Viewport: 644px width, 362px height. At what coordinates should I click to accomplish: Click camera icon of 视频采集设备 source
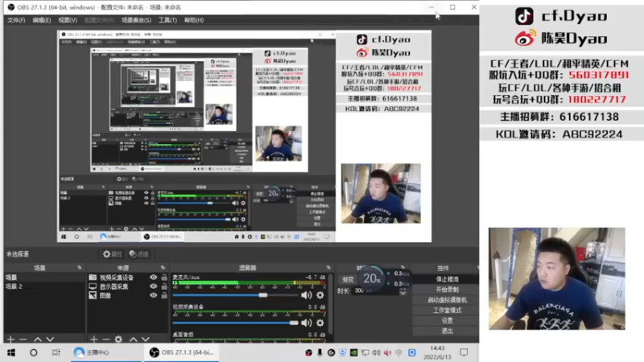click(93, 278)
